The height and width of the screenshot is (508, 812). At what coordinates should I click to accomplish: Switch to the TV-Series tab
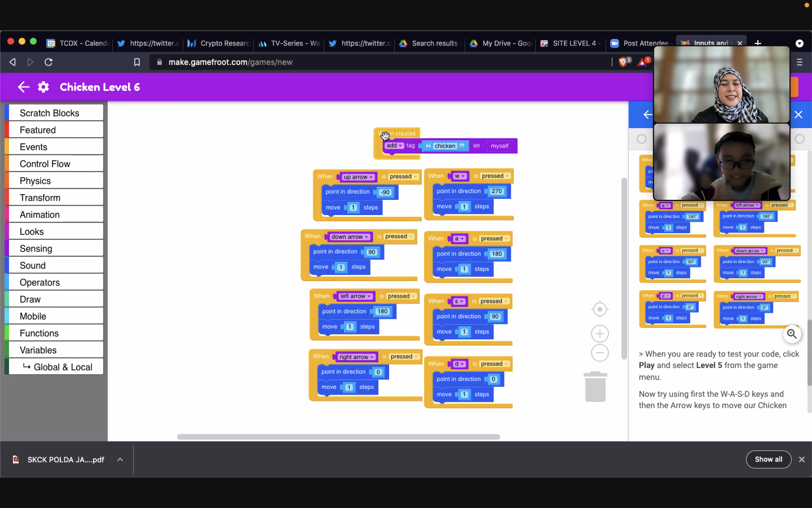(x=289, y=43)
